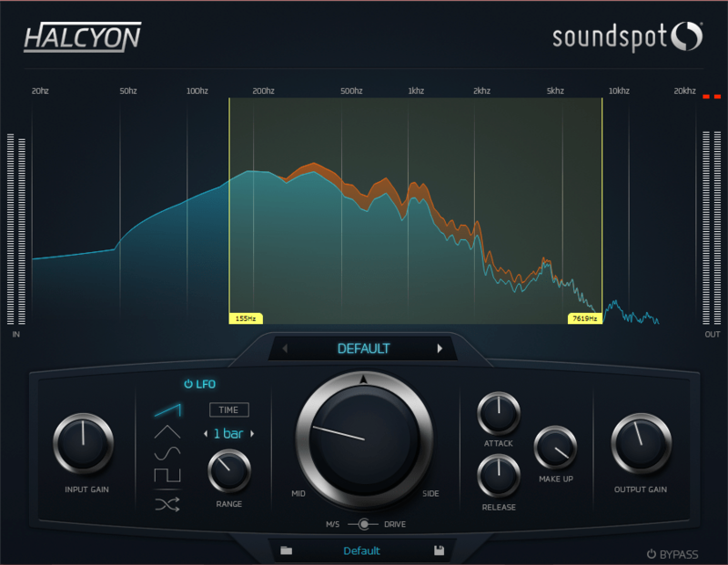Open the DEFAULT preset selector

(363, 348)
